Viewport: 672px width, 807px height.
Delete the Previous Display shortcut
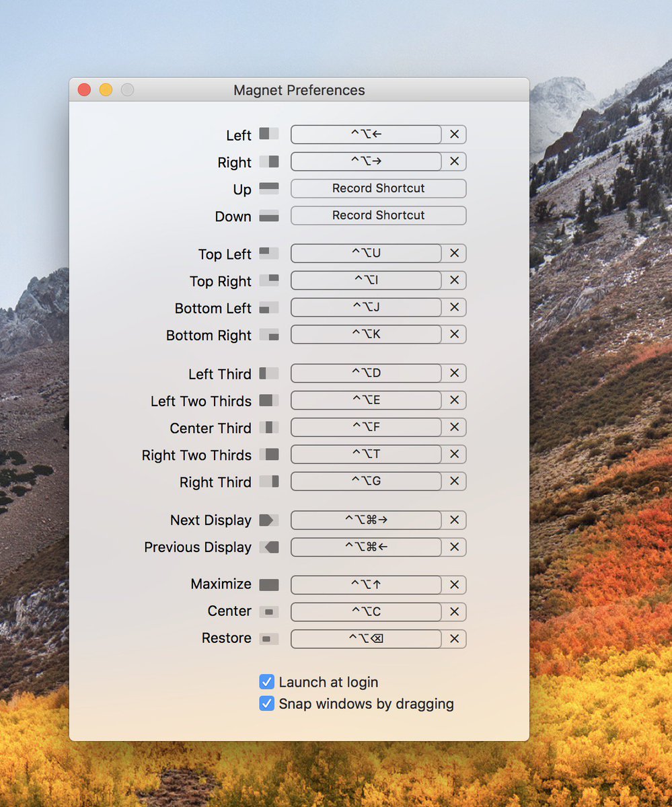(x=454, y=547)
